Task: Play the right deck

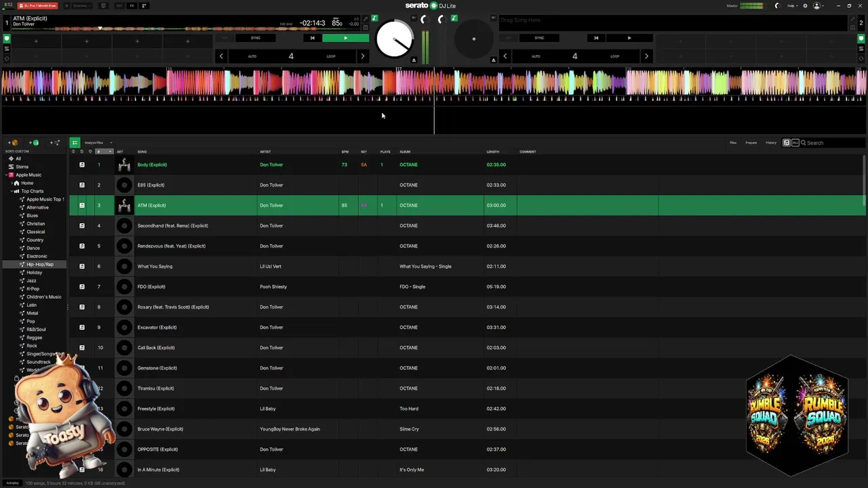Action: pos(629,38)
